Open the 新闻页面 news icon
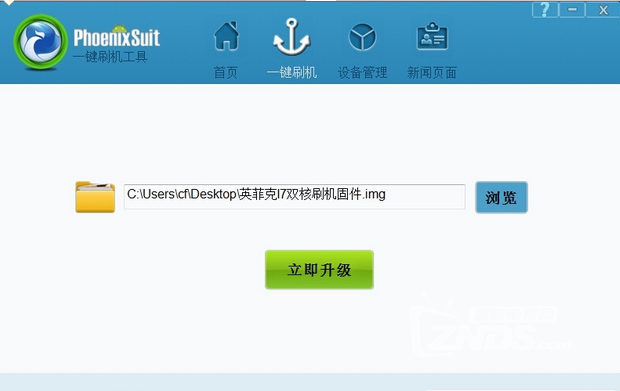Viewport: 620px width, 391px height. (x=432, y=36)
